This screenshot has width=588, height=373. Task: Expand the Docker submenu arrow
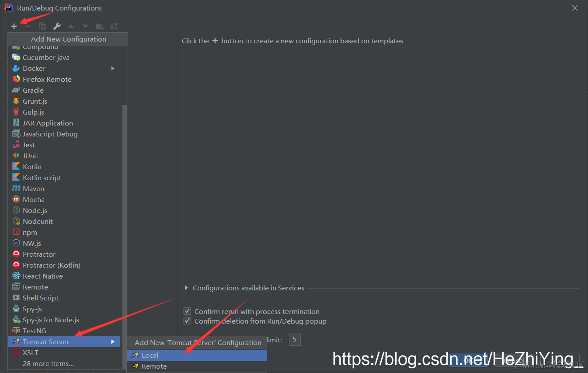113,68
